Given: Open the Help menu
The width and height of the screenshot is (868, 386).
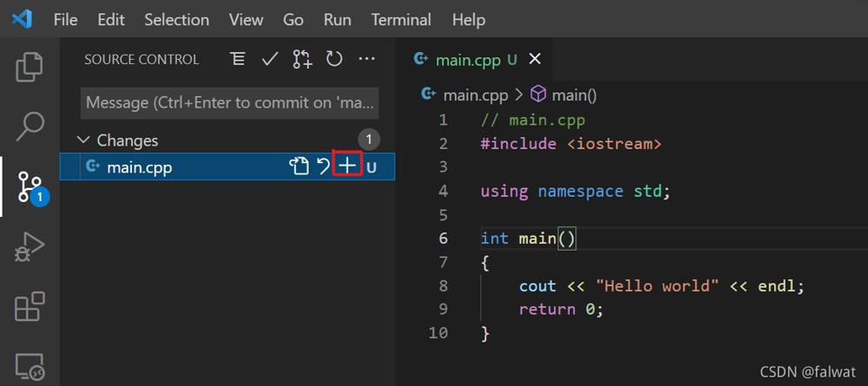Looking at the screenshot, I should coord(469,20).
